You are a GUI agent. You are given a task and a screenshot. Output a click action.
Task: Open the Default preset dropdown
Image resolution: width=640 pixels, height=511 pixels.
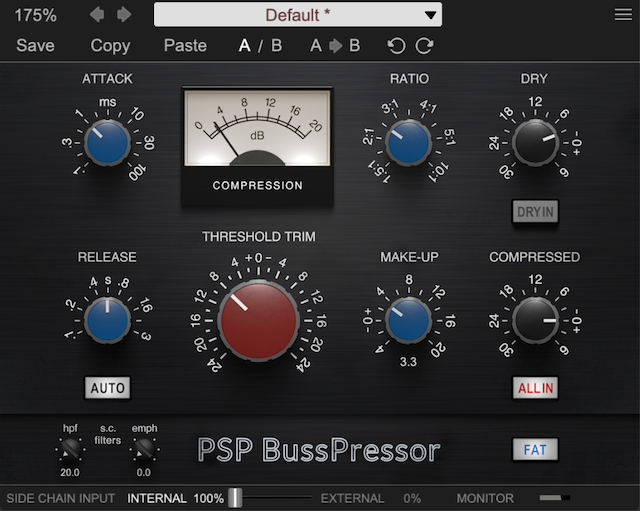click(x=298, y=15)
